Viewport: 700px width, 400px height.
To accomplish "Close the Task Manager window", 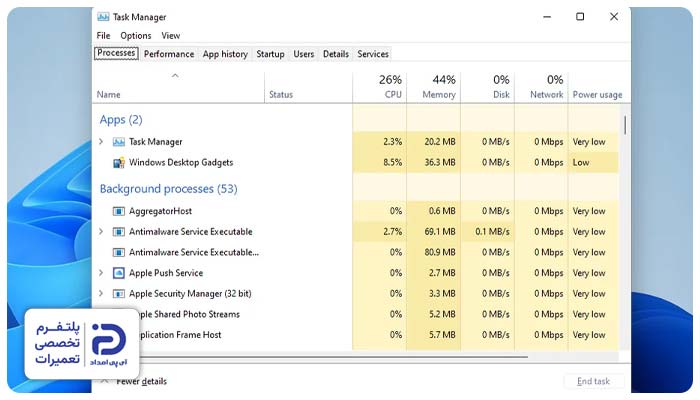I will point(614,17).
